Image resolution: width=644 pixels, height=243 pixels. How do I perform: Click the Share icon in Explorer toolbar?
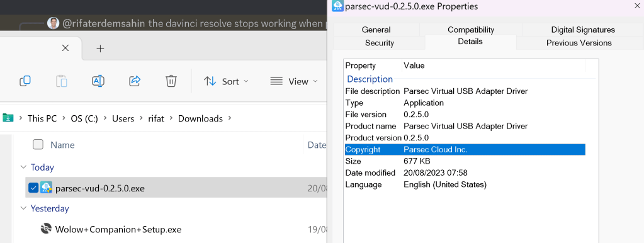click(135, 81)
